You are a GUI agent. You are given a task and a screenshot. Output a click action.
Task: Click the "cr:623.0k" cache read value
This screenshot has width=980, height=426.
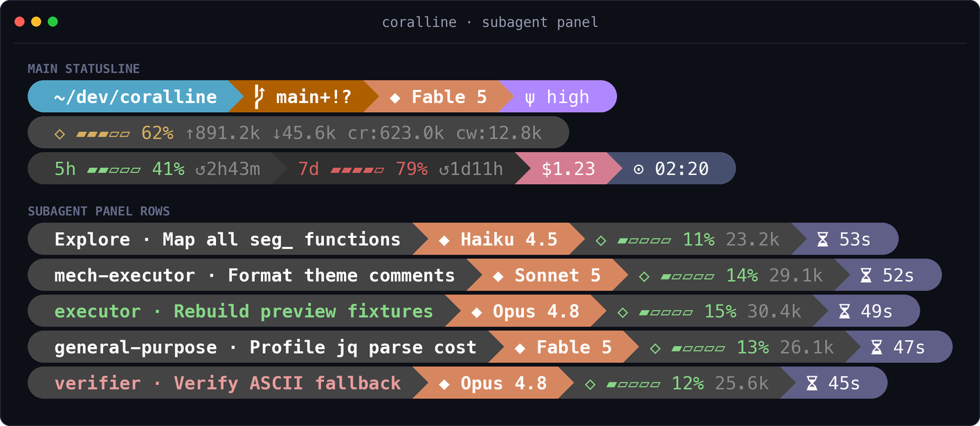(x=395, y=133)
